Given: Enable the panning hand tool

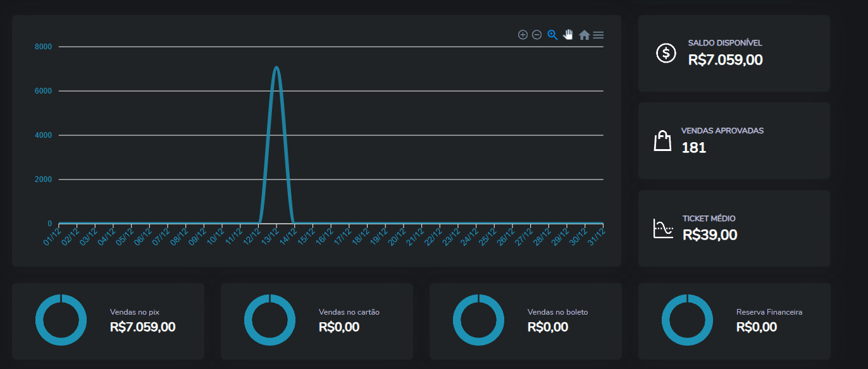Looking at the screenshot, I should (x=568, y=35).
